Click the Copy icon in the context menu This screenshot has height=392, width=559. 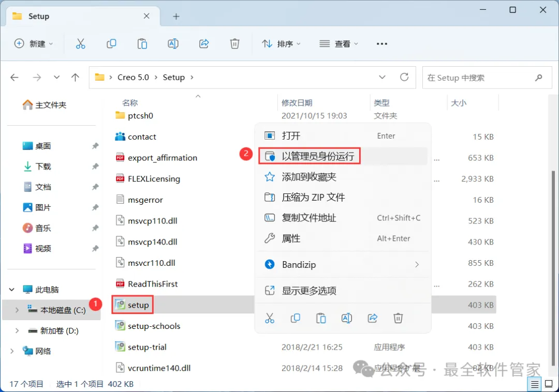[x=295, y=318]
